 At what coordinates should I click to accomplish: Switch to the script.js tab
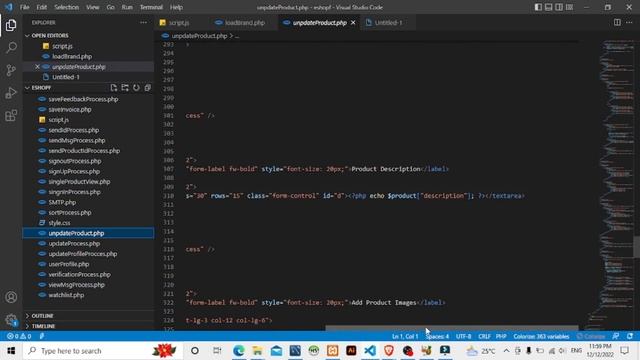(x=178, y=23)
